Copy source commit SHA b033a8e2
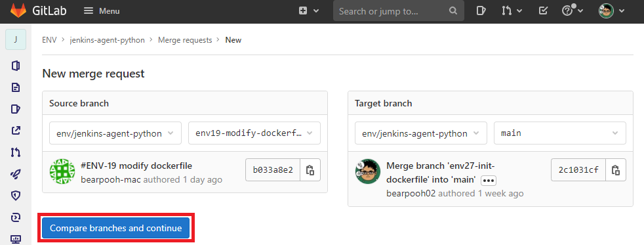644x245 pixels. pos(310,169)
